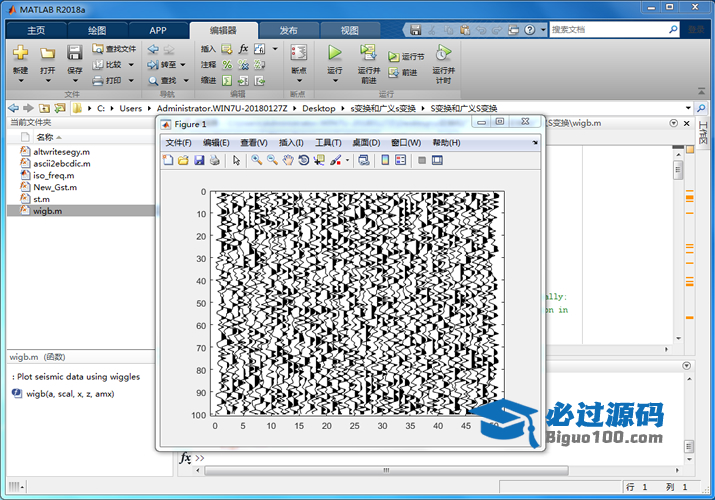The image size is (715, 500).
Task: Click the 查找文件 button
Action: [x=114, y=49]
